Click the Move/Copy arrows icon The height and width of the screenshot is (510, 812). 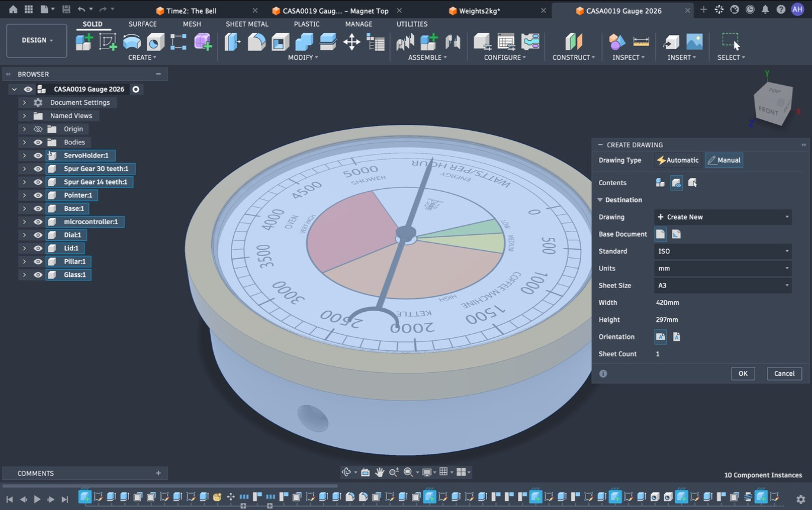(x=352, y=42)
